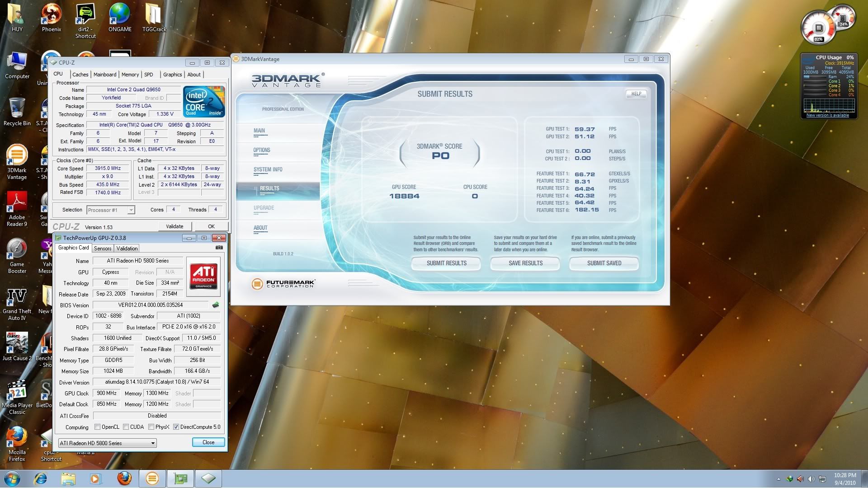Launch 3DMark Vantage desktop shortcut
This screenshot has height=488, width=868.
17,162
